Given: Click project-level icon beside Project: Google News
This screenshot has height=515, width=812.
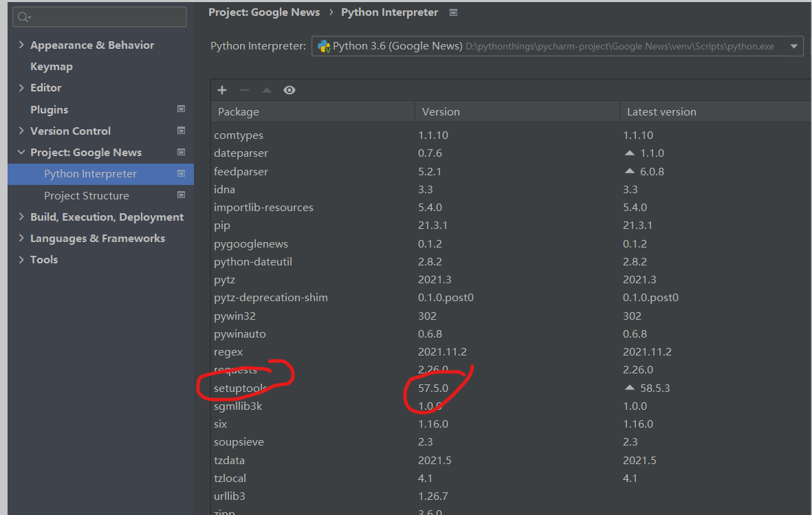Looking at the screenshot, I should (x=182, y=152).
